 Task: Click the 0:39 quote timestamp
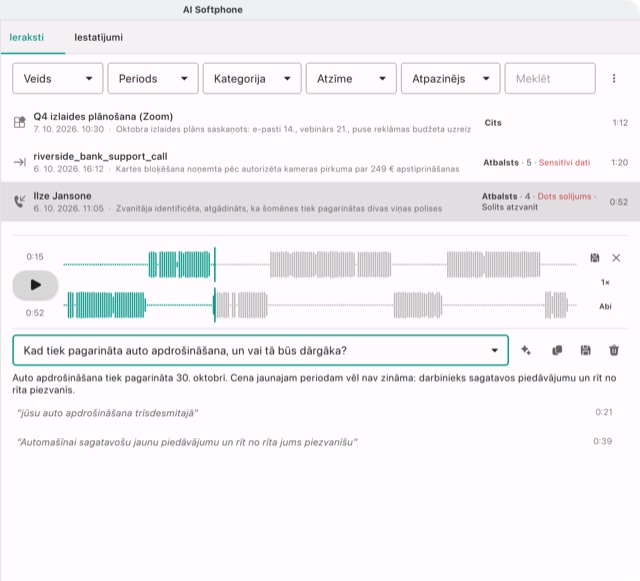click(x=602, y=441)
